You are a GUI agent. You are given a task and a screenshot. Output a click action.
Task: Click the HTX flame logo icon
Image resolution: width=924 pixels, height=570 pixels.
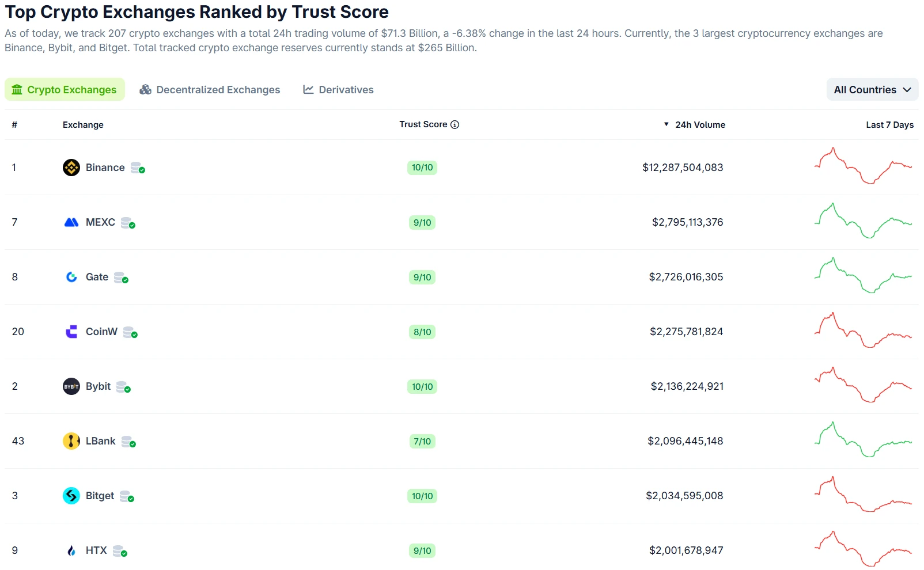[x=71, y=550]
